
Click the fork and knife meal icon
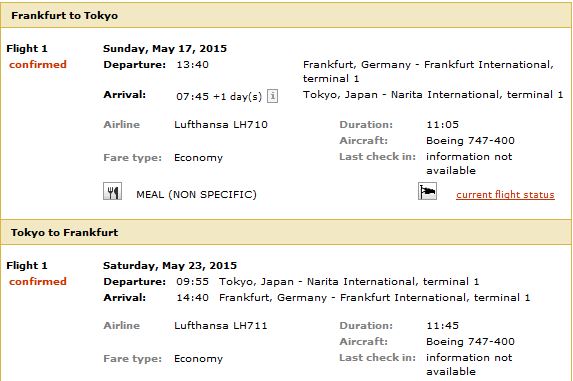113,191
